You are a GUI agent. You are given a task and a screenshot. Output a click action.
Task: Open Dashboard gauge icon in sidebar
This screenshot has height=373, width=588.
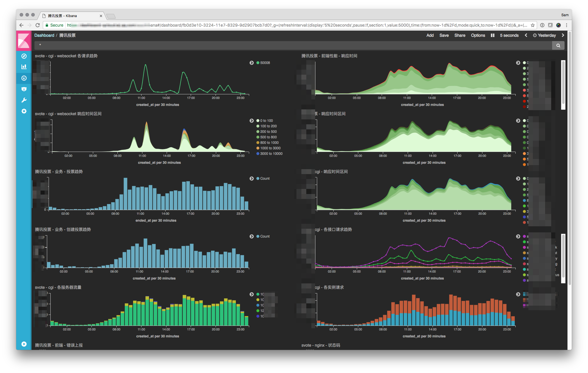pyautogui.click(x=24, y=78)
